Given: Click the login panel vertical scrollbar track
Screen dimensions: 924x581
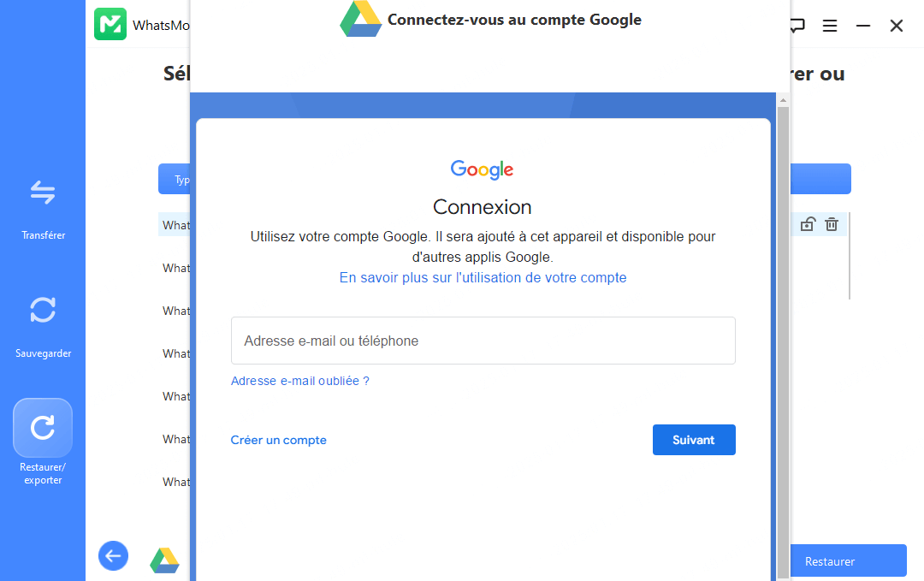Looking at the screenshot, I should point(783,342).
